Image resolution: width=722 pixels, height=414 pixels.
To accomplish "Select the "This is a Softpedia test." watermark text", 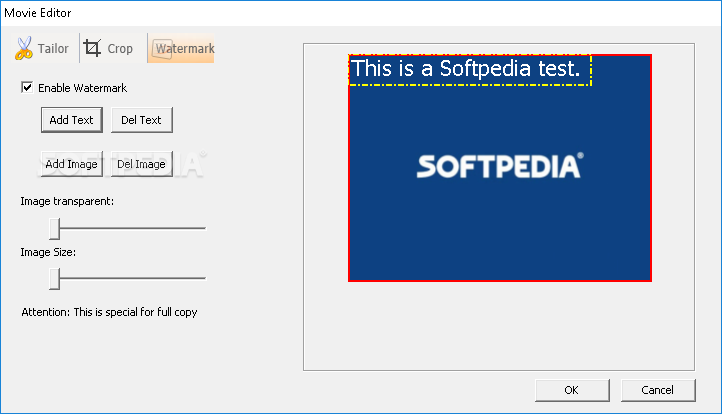I will coord(467,69).
